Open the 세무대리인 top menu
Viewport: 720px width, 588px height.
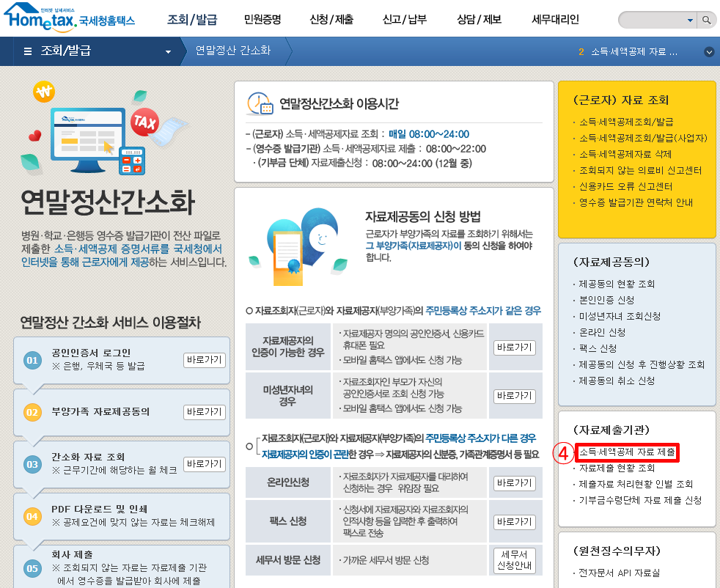point(555,20)
